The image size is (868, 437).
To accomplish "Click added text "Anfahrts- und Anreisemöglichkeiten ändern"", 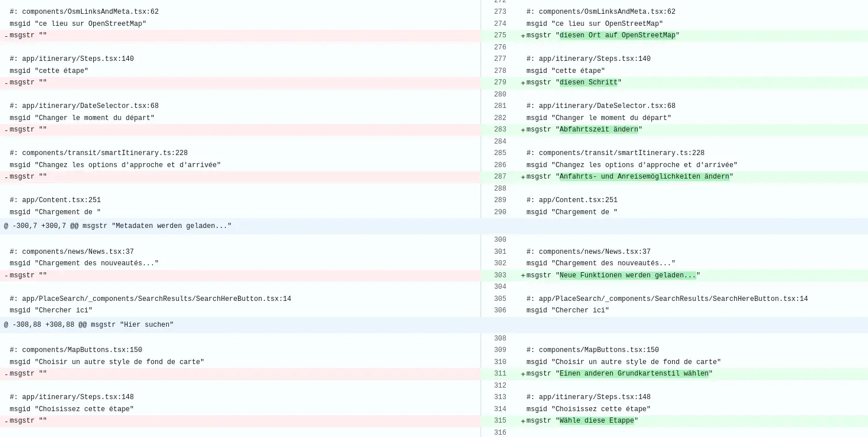I will click(644, 177).
